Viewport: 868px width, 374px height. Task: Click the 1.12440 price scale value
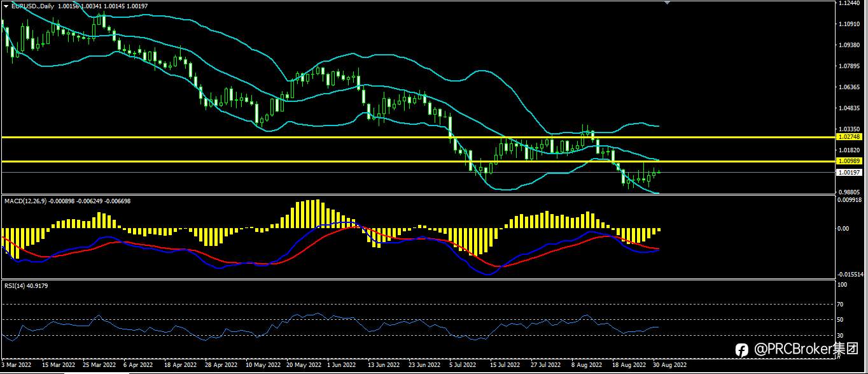(x=850, y=4)
